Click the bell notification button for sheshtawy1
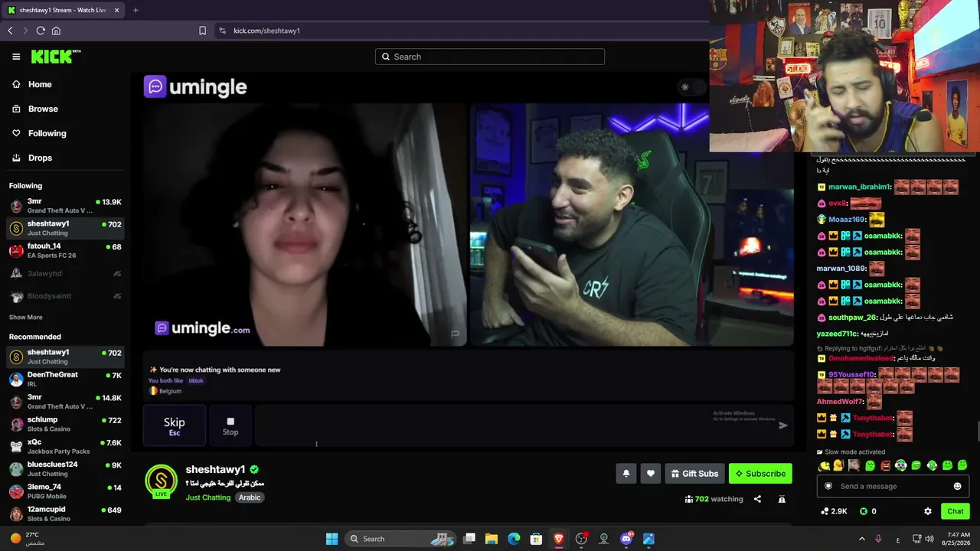The image size is (980, 551). click(626, 474)
